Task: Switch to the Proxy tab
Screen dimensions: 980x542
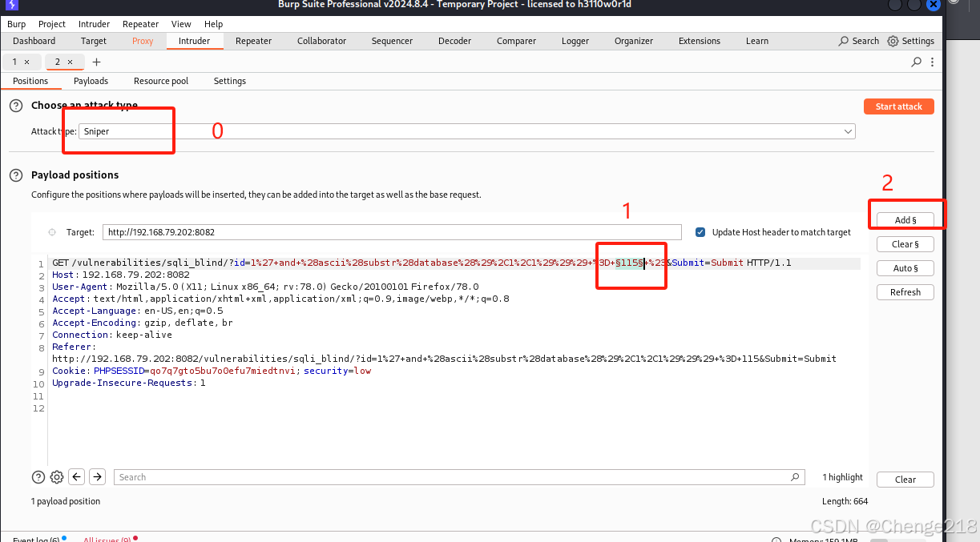Action: pyautogui.click(x=143, y=41)
